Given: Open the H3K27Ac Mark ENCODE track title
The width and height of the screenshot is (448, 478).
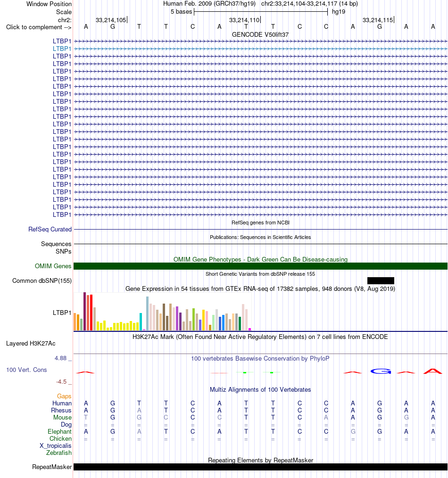Looking at the screenshot, I should (x=260, y=337).
